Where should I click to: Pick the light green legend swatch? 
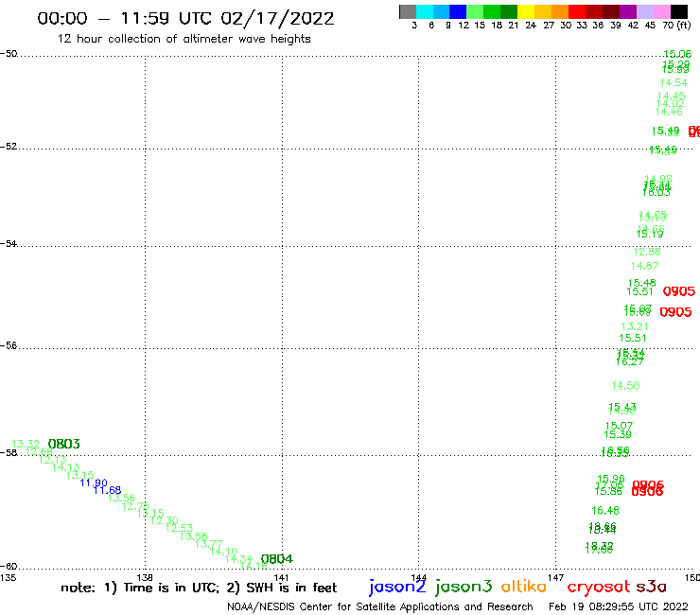475,11
